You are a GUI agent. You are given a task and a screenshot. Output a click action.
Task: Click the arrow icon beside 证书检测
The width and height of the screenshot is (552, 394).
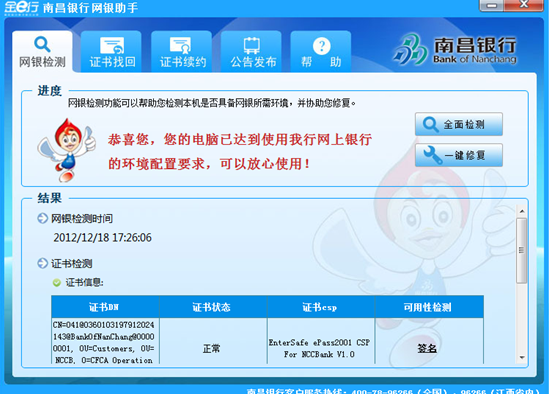(x=43, y=263)
